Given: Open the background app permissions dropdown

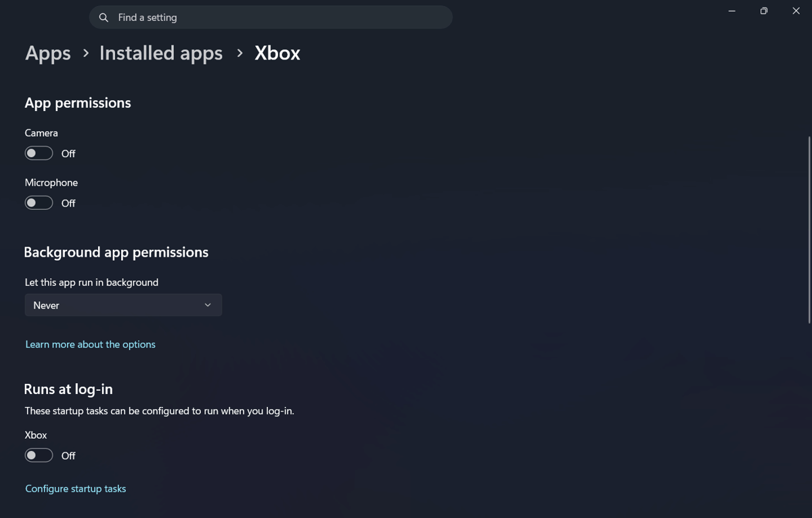Looking at the screenshot, I should [x=123, y=305].
